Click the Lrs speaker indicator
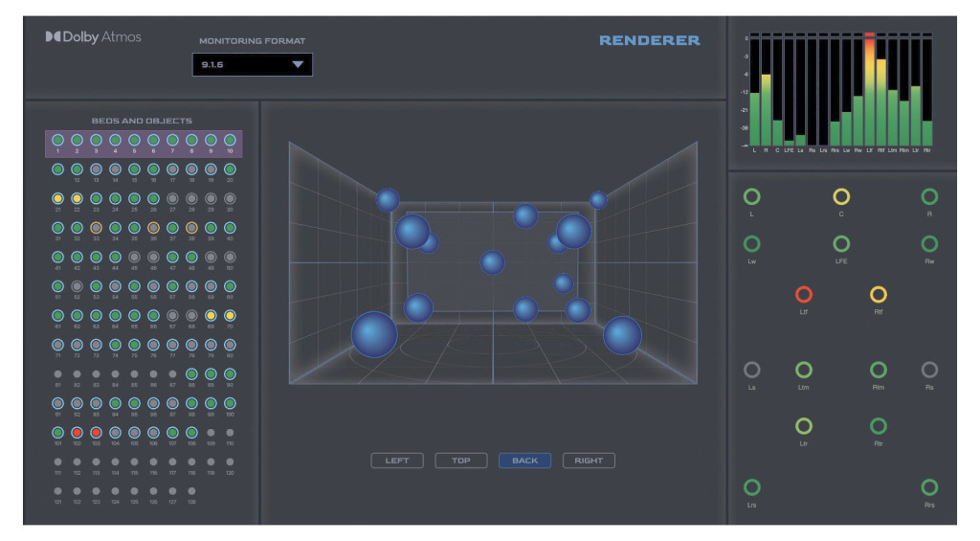This screenshot has height=541, width=980. pyautogui.click(x=752, y=487)
